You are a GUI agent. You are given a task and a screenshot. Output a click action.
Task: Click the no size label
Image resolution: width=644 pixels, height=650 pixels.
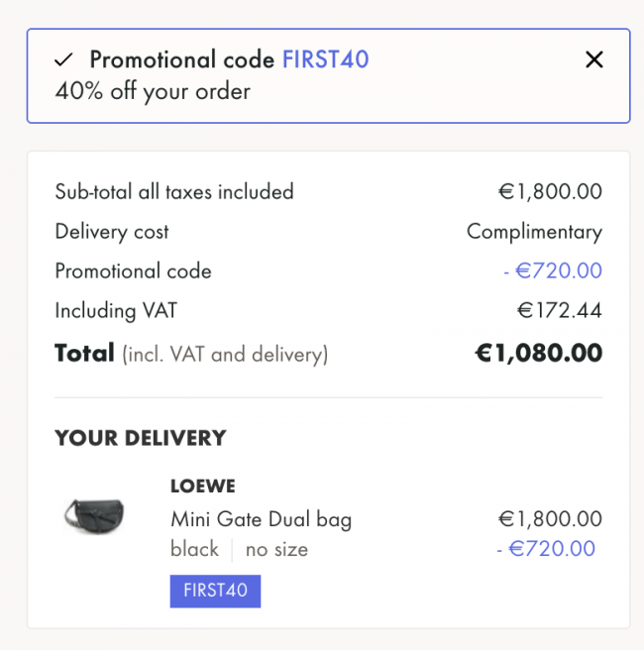click(x=276, y=550)
